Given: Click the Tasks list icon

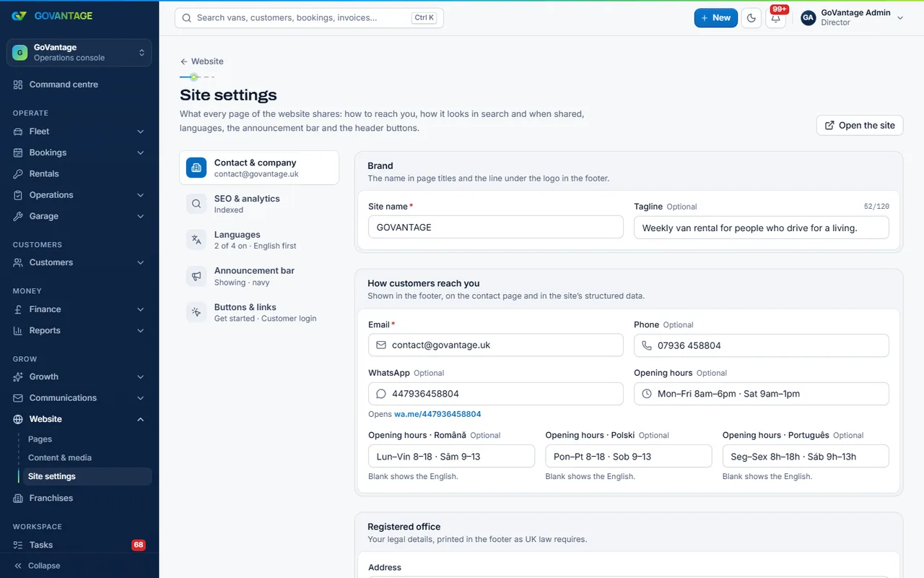Looking at the screenshot, I should click(18, 545).
